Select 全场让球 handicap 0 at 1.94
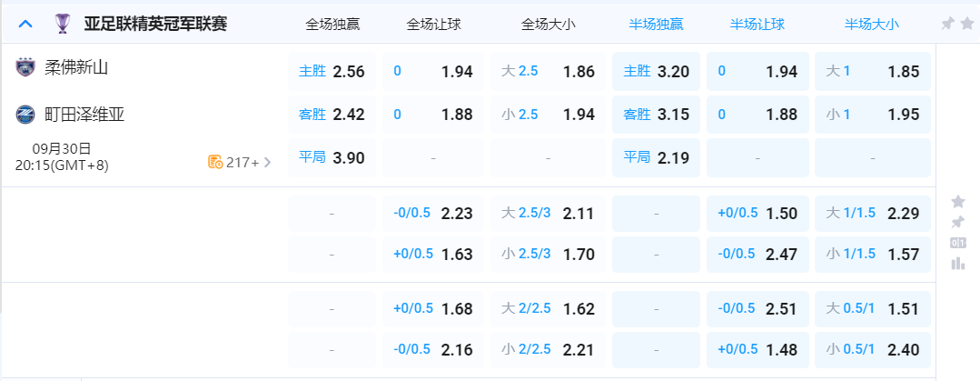 [x=433, y=71]
